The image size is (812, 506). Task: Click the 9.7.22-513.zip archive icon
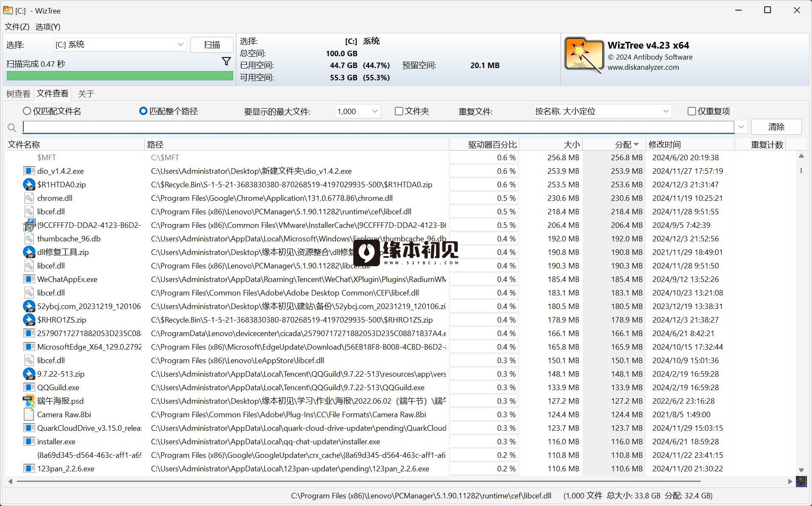29,374
